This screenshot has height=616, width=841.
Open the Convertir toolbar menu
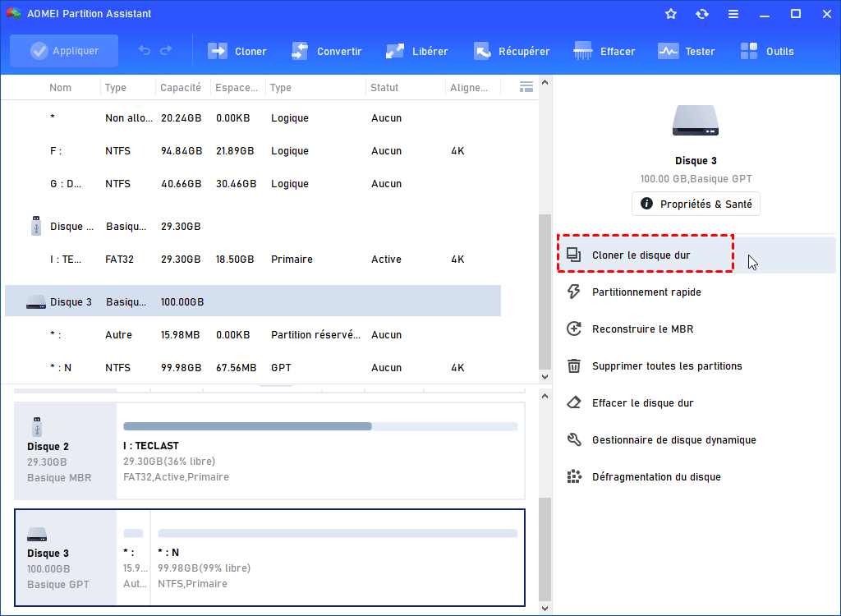point(326,52)
